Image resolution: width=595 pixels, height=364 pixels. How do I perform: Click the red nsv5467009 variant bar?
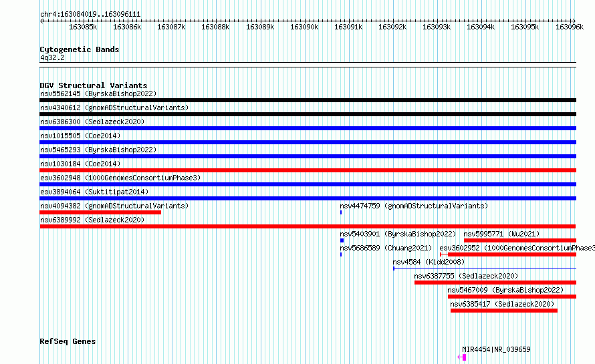[x=512, y=297]
